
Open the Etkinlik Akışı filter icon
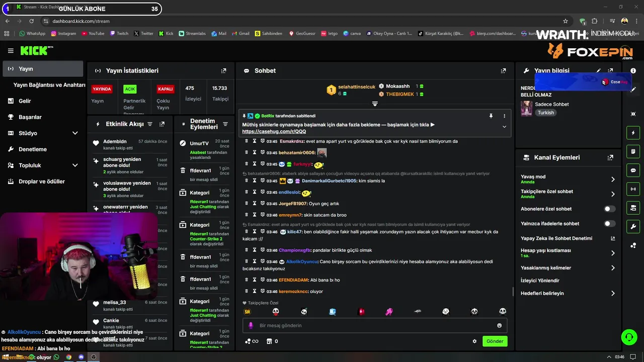[150, 124]
